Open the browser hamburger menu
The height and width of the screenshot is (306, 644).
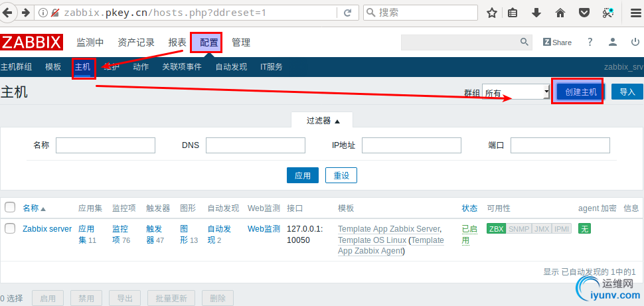coord(635,13)
